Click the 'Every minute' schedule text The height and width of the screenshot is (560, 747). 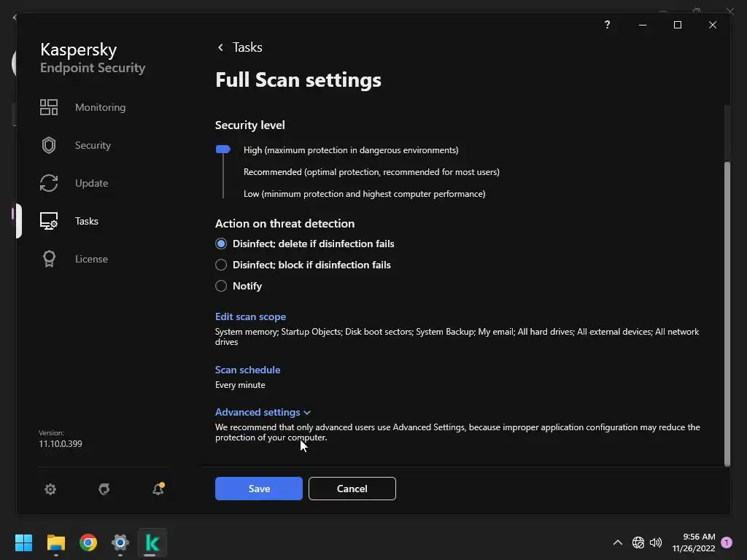coord(240,385)
